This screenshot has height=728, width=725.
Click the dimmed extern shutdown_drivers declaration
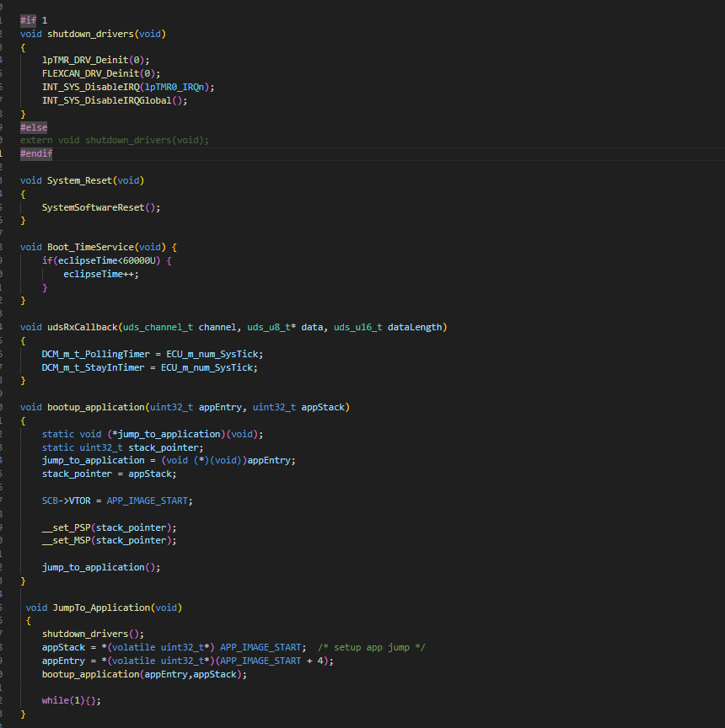(115, 140)
